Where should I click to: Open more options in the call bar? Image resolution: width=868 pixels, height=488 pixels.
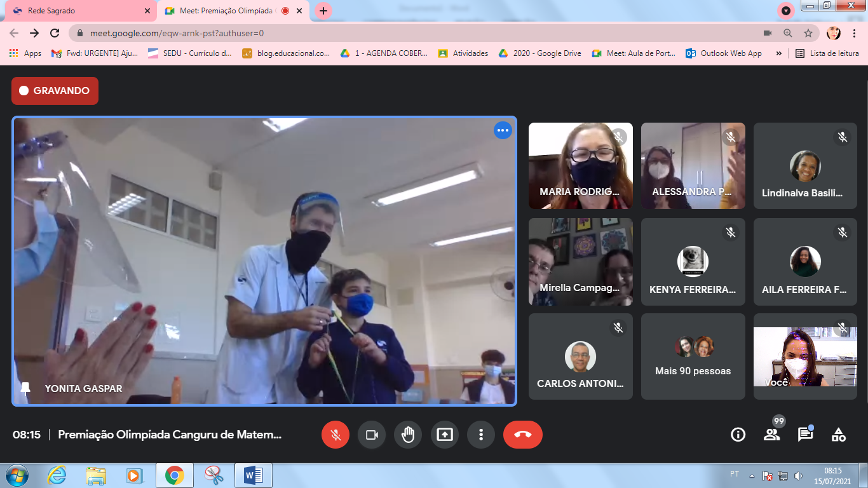tap(481, 435)
